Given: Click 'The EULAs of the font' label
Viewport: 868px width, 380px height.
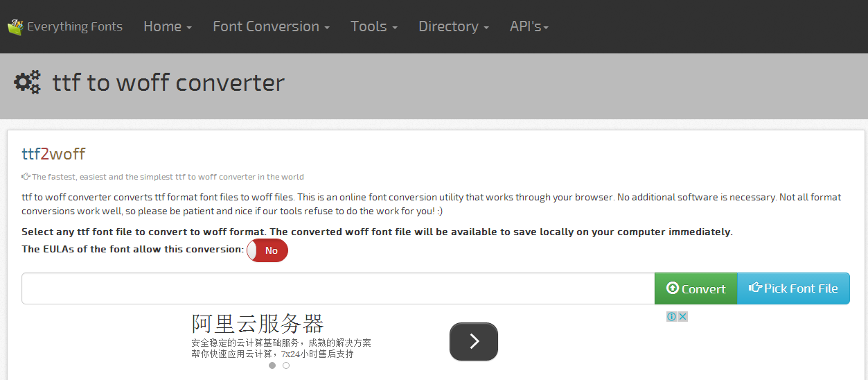Looking at the screenshot, I should click(x=132, y=249).
